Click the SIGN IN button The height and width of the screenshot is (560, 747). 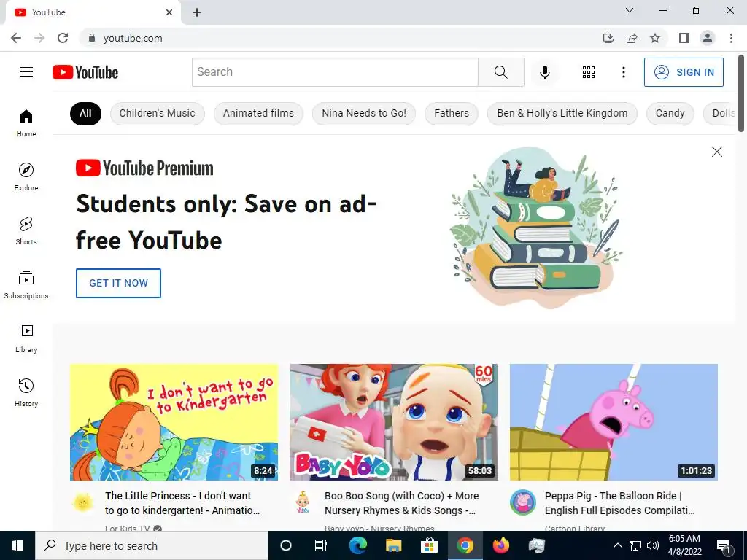[x=684, y=72]
